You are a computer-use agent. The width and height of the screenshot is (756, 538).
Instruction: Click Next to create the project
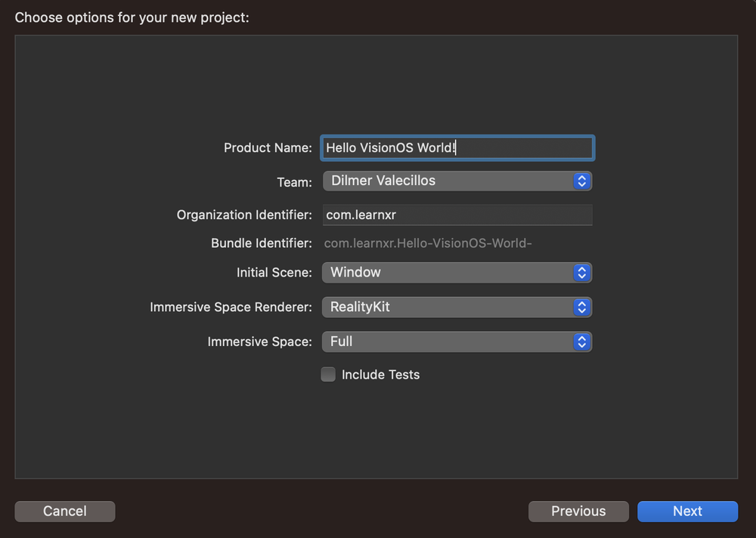click(687, 511)
